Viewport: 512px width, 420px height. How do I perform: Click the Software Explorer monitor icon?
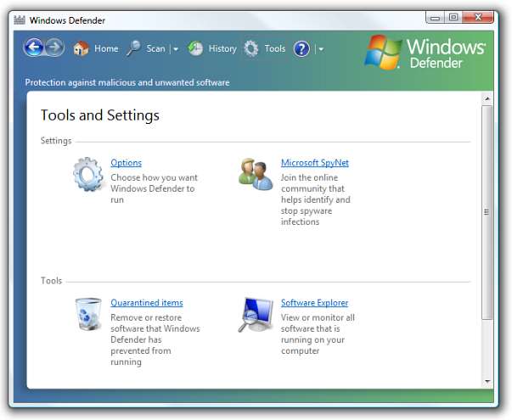[x=256, y=314]
